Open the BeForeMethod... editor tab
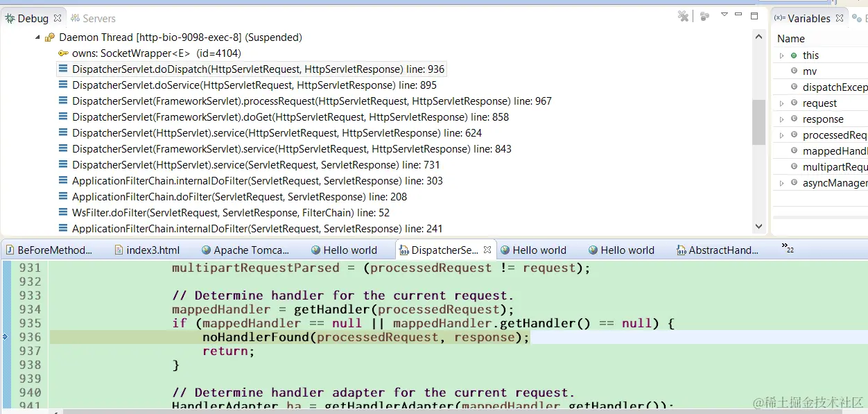 [49, 250]
